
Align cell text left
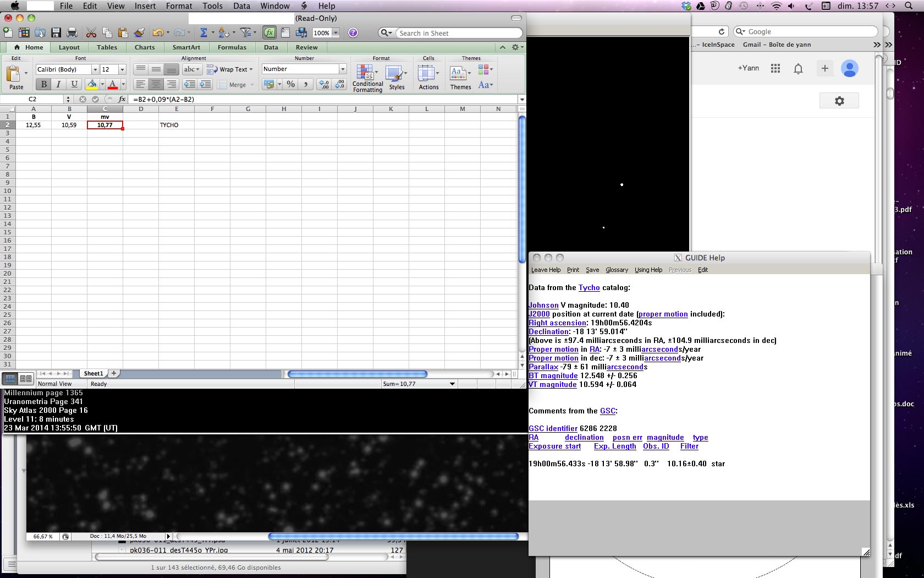141,84
